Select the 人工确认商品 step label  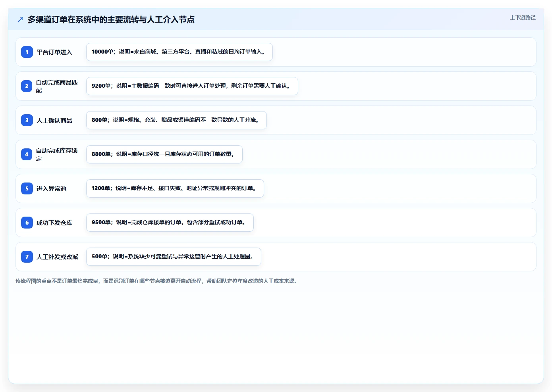54,120
